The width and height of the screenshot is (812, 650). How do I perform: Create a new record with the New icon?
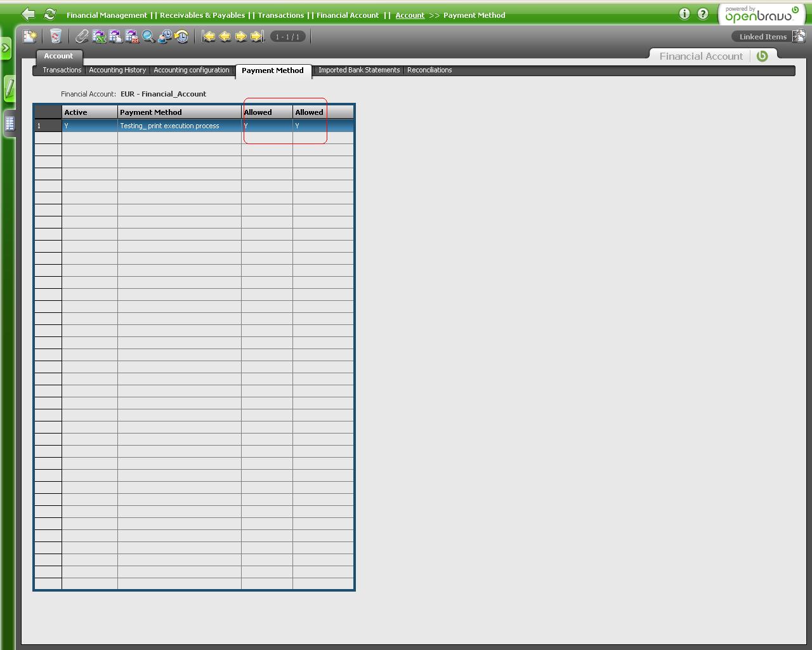(x=30, y=37)
